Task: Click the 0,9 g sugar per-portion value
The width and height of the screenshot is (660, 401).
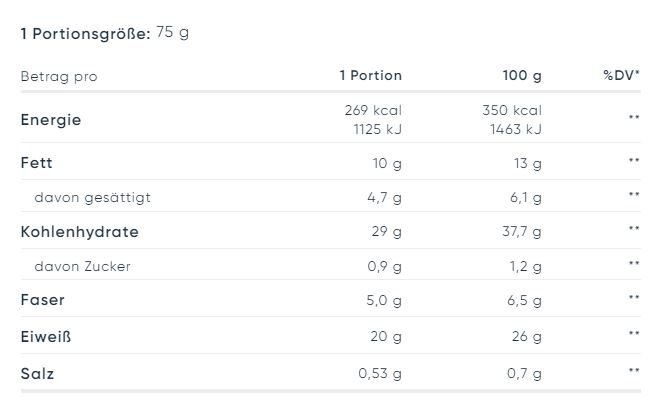Action: 384,266
